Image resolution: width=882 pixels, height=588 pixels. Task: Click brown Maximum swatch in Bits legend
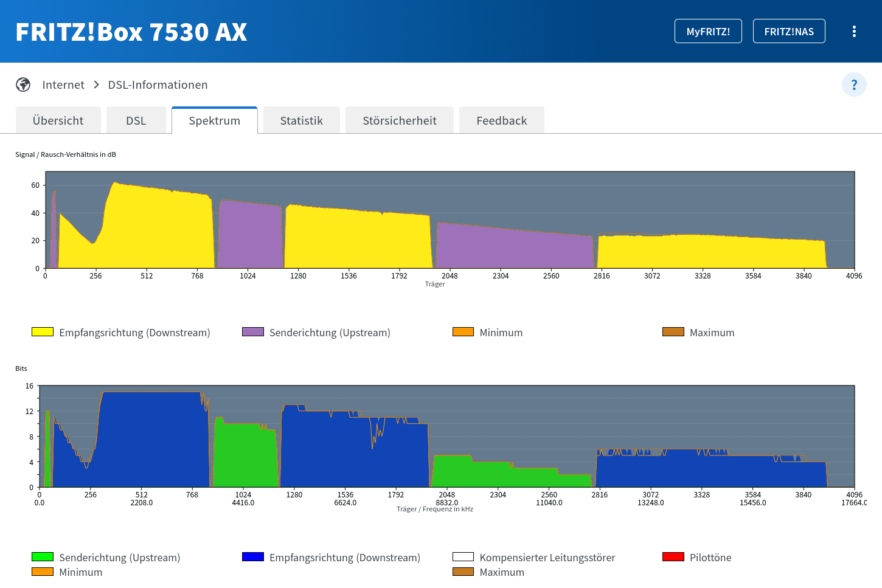pos(463,572)
